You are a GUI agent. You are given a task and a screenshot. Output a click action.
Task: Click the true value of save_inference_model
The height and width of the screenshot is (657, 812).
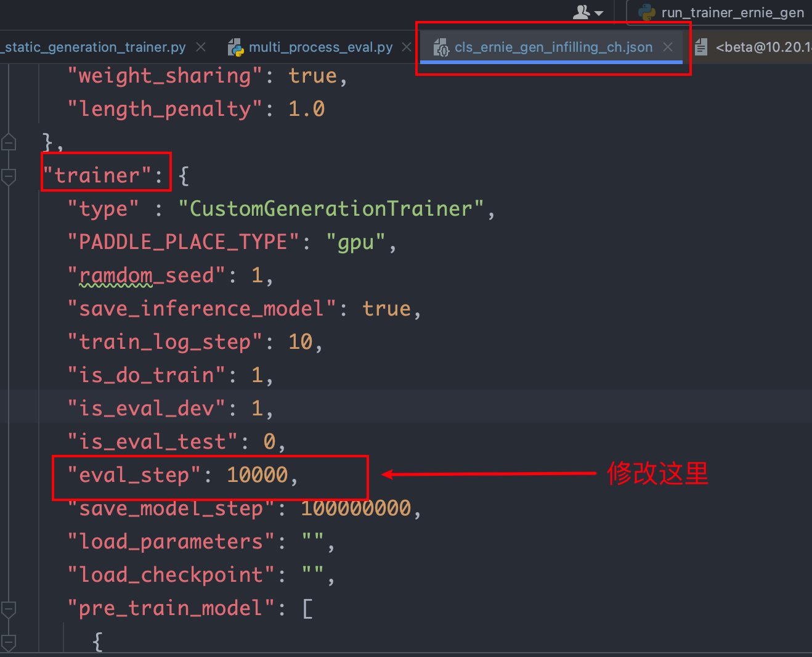point(386,309)
